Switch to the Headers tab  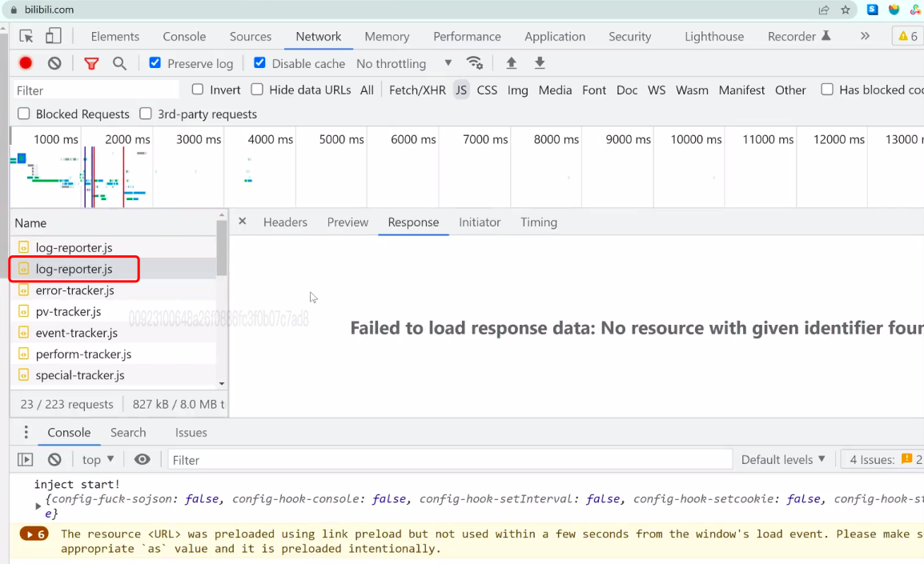coord(285,222)
